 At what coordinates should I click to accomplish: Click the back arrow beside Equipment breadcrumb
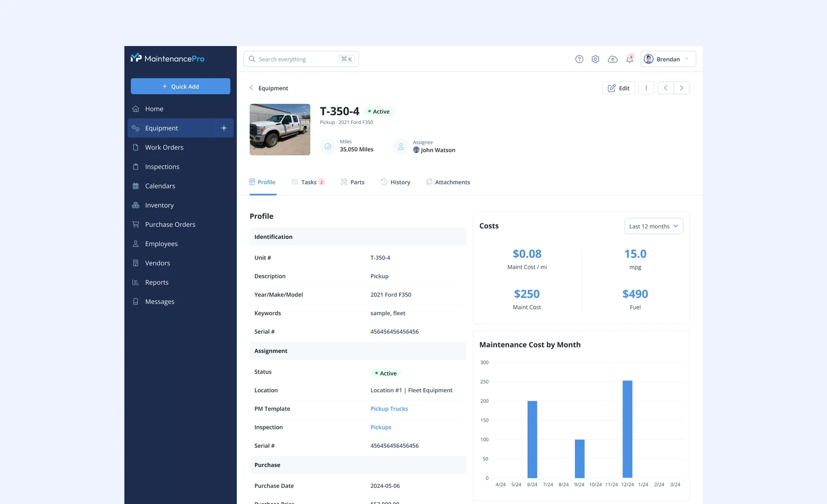[252, 88]
